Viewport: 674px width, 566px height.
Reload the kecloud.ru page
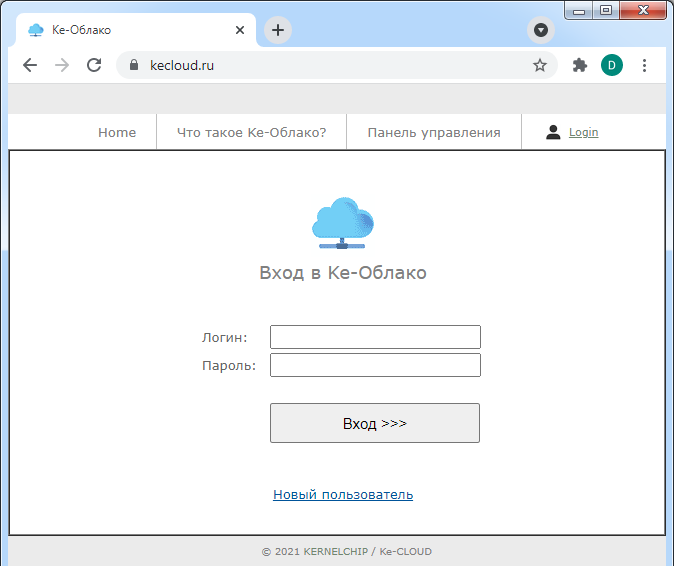(94, 65)
